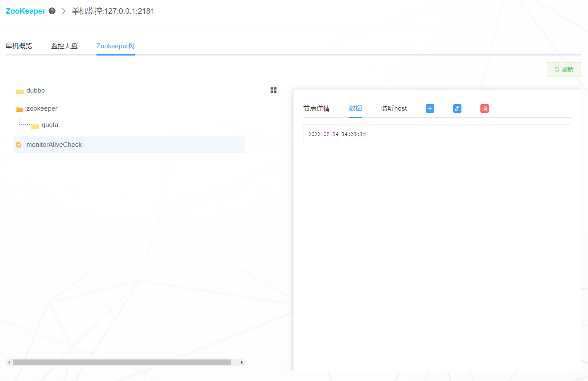Switch to the 单机概览 tab
Screen dimensions: 588x381
(19, 46)
